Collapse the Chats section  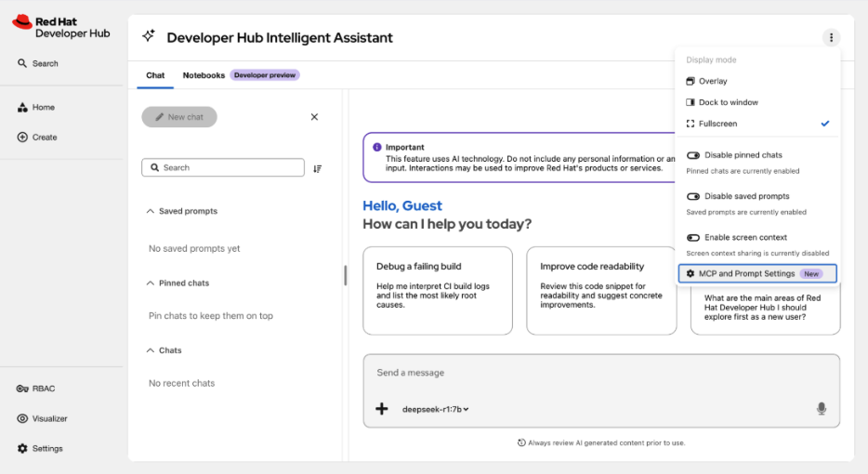(x=164, y=350)
